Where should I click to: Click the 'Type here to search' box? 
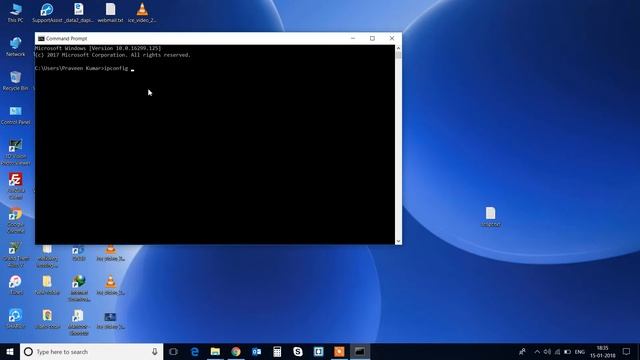pyautogui.click(x=91, y=351)
